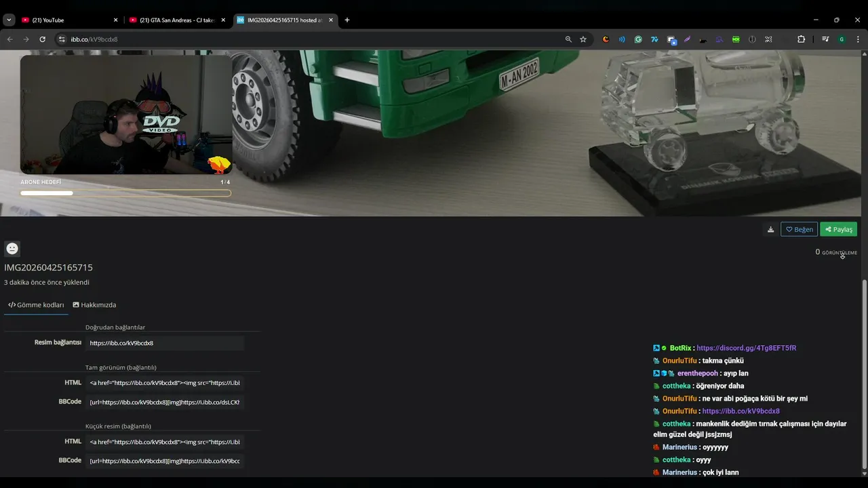Select the Tam görünüm HTML code field
Image resolution: width=868 pixels, height=488 pixels.
(x=165, y=383)
